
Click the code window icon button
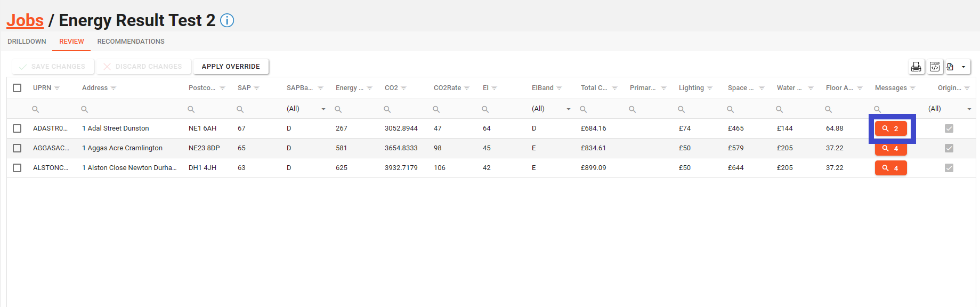click(x=935, y=67)
